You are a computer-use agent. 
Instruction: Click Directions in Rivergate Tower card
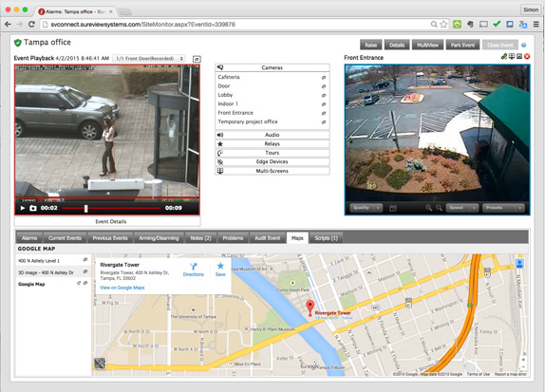click(x=194, y=270)
